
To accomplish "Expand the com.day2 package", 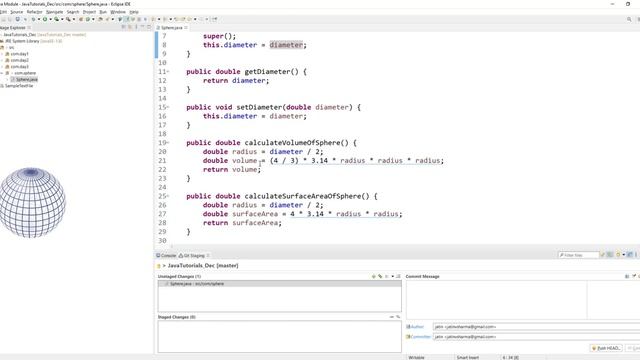I will 2,60.
